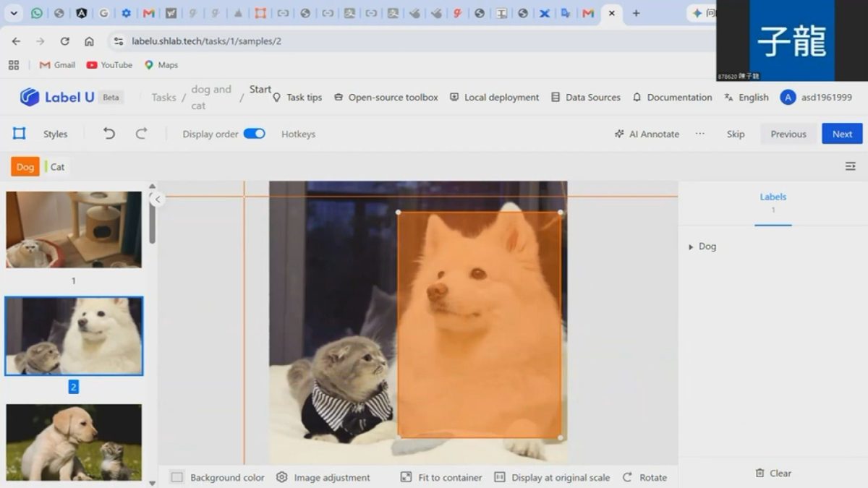The width and height of the screenshot is (868, 488).
Task: Switch to the Labels tab
Action: click(x=773, y=202)
